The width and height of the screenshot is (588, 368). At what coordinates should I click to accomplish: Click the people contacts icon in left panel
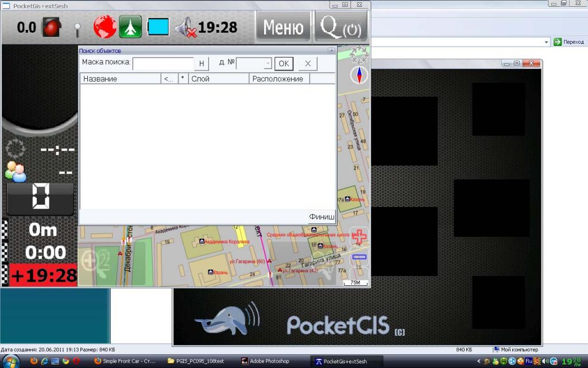point(16,171)
